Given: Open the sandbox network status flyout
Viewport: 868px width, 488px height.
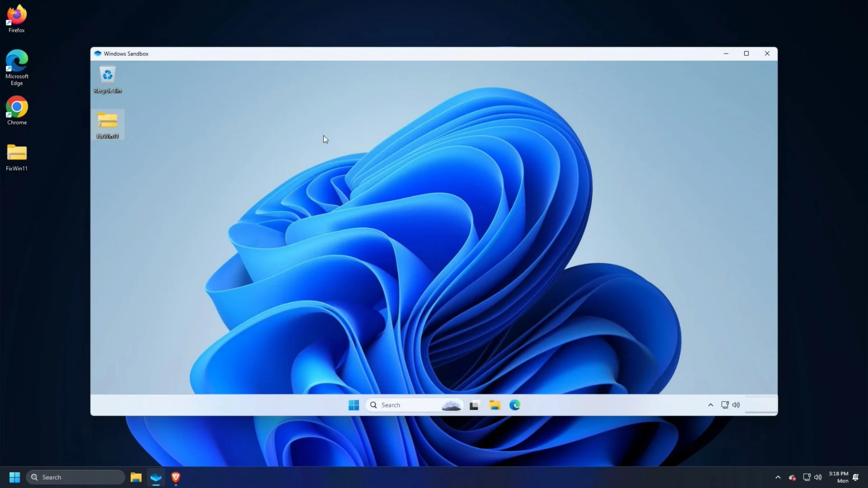Looking at the screenshot, I should click(x=725, y=405).
